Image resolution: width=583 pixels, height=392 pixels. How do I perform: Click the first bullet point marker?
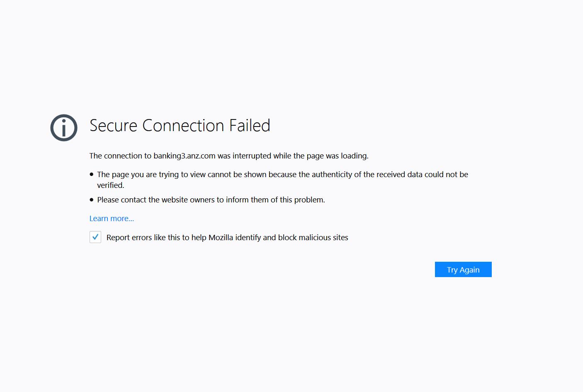click(x=92, y=175)
